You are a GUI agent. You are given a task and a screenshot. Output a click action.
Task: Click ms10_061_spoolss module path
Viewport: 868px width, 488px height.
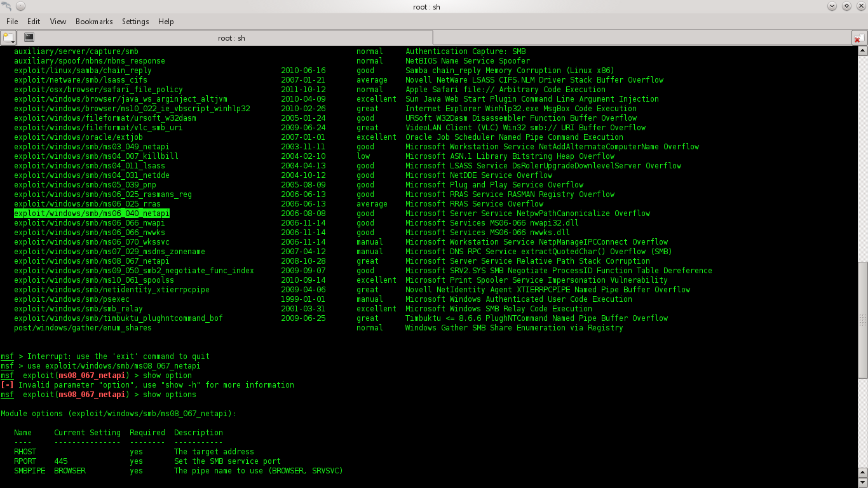94,280
